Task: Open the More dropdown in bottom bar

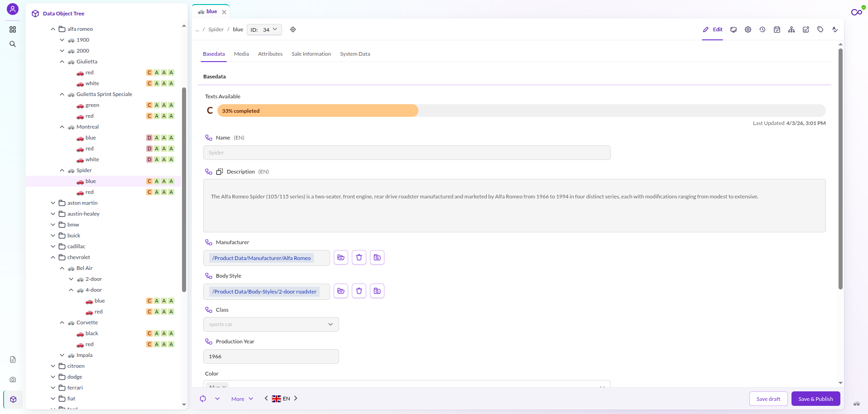Action: (242, 399)
